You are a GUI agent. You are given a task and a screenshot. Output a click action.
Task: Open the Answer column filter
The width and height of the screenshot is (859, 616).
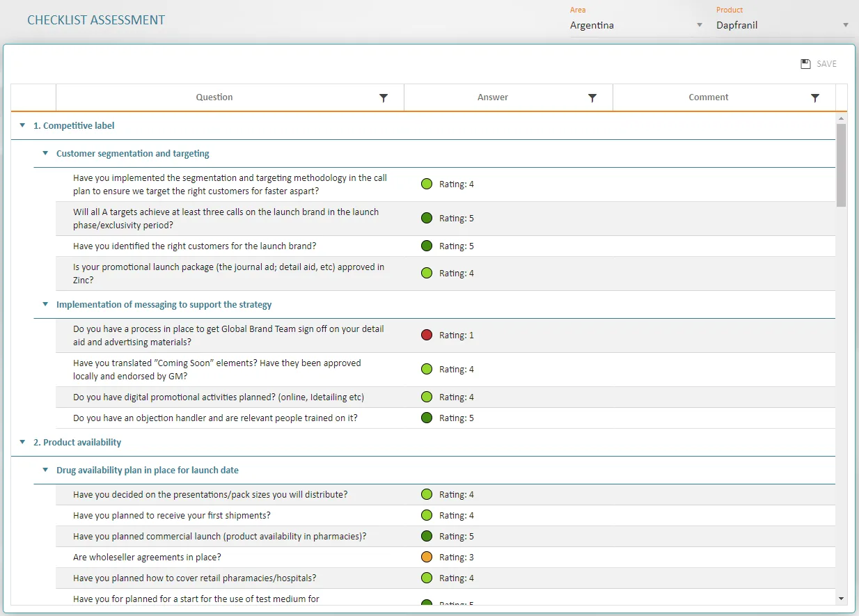(x=592, y=98)
